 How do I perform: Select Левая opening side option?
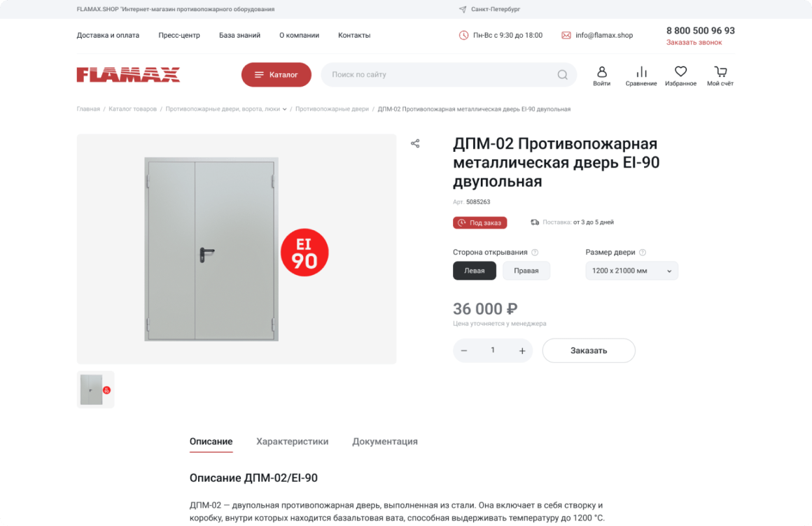click(475, 271)
